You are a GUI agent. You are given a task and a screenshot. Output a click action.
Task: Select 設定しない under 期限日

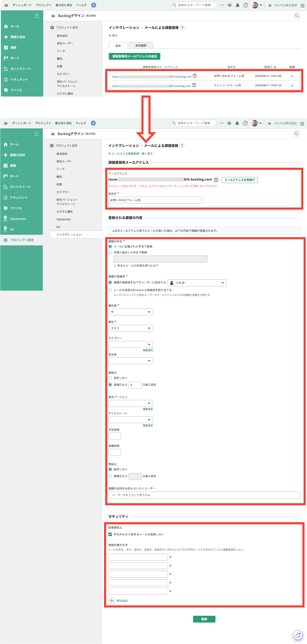tap(110, 378)
